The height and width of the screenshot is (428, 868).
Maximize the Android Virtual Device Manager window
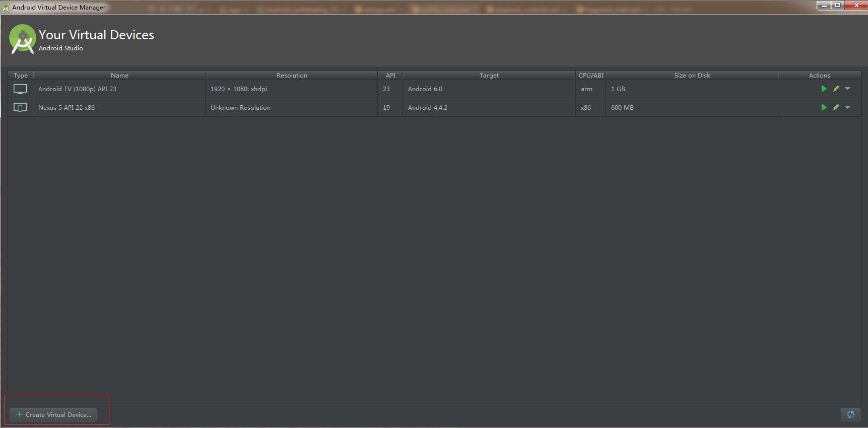click(838, 5)
